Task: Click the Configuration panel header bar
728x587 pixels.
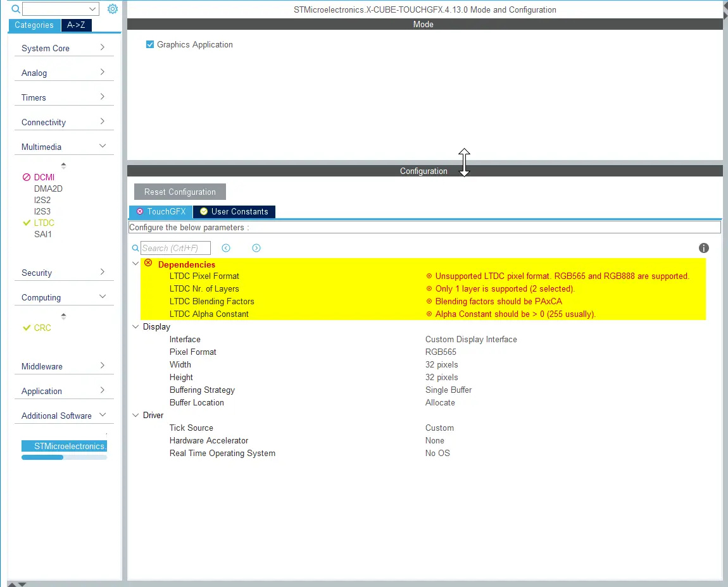Action: coord(424,171)
